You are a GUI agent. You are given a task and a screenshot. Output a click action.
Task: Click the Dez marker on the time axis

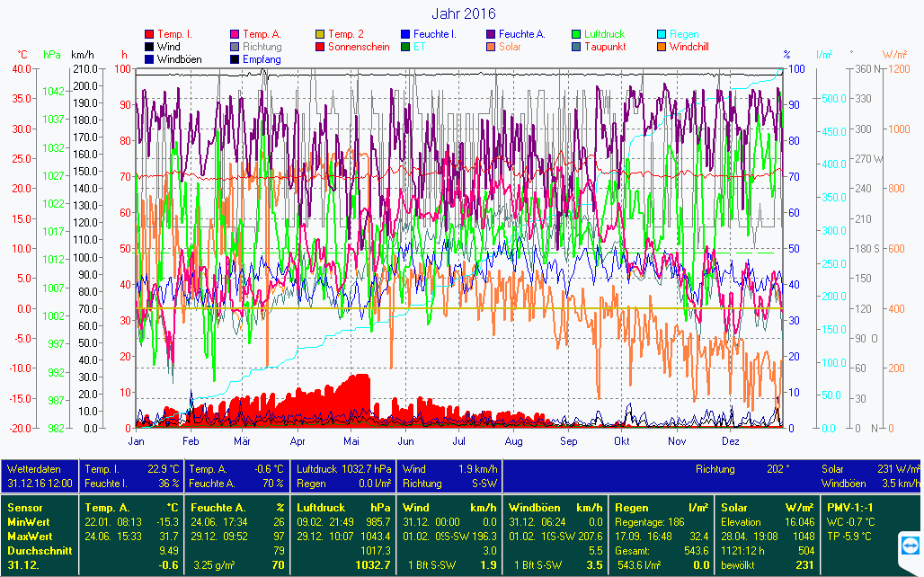click(x=731, y=441)
